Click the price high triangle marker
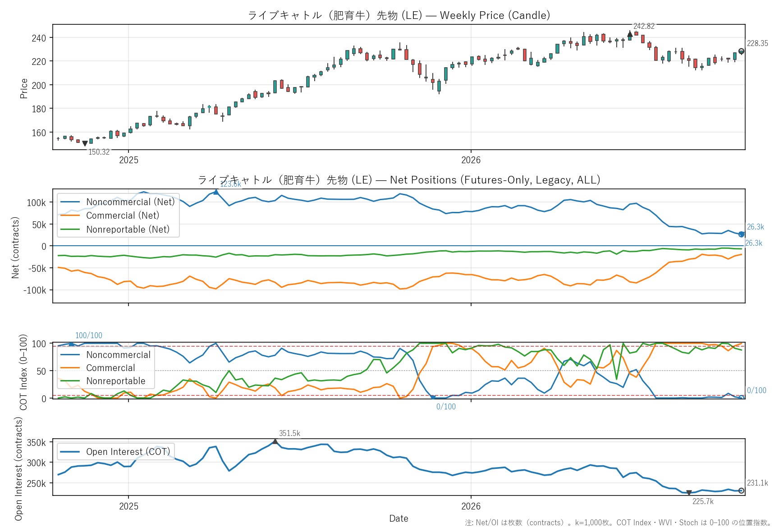The width and height of the screenshot is (779, 532). 630,34
